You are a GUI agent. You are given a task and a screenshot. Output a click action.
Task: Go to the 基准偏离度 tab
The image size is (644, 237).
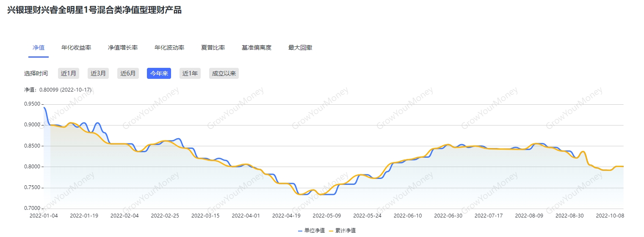click(257, 47)
